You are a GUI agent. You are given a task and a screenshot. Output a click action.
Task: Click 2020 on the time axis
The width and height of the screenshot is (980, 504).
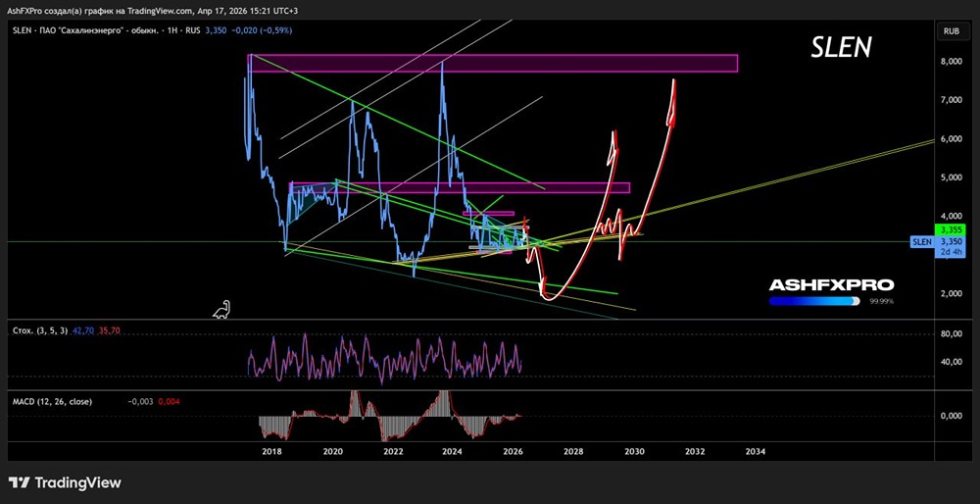(x=332, y=451)
